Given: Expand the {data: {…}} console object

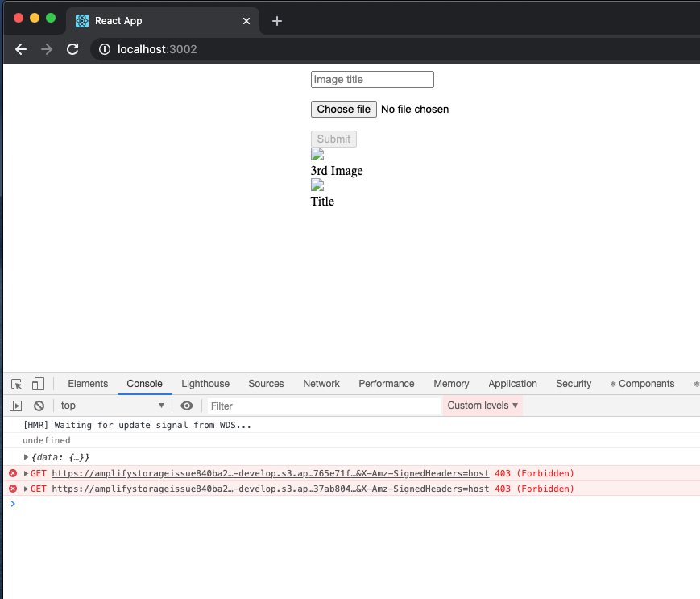Looking at the screenshot, I should click(27, 457).
